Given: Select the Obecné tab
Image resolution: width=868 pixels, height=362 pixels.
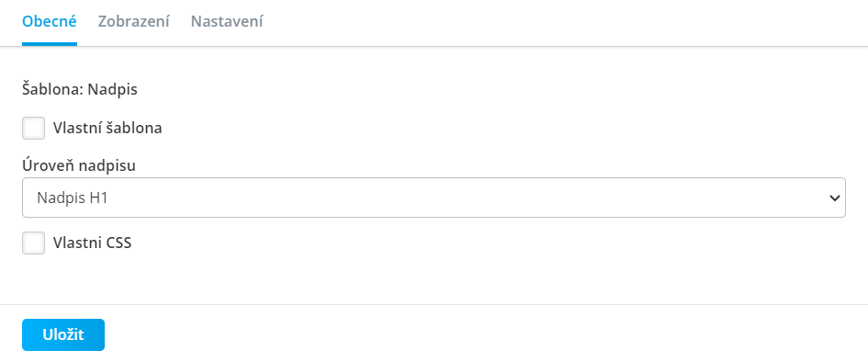Looking at the screenshot, I should [50, 21].
